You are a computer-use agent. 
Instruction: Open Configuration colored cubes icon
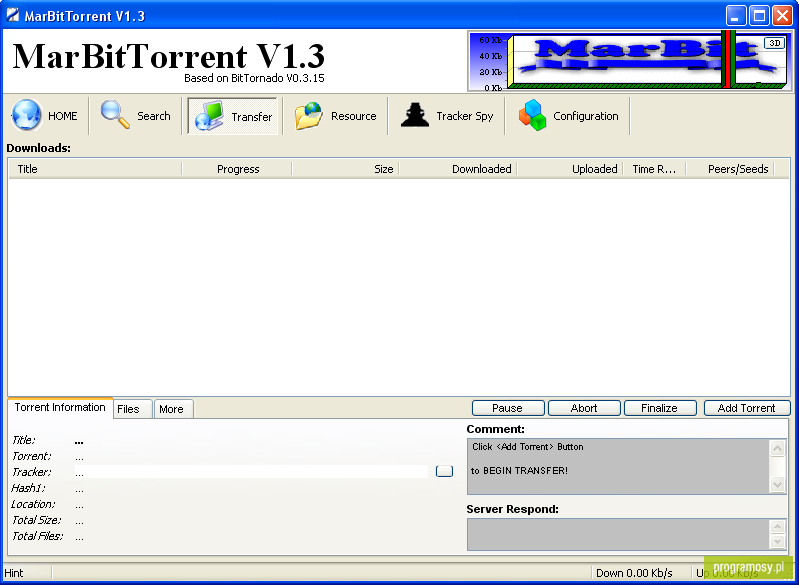[x=532, y=115]
